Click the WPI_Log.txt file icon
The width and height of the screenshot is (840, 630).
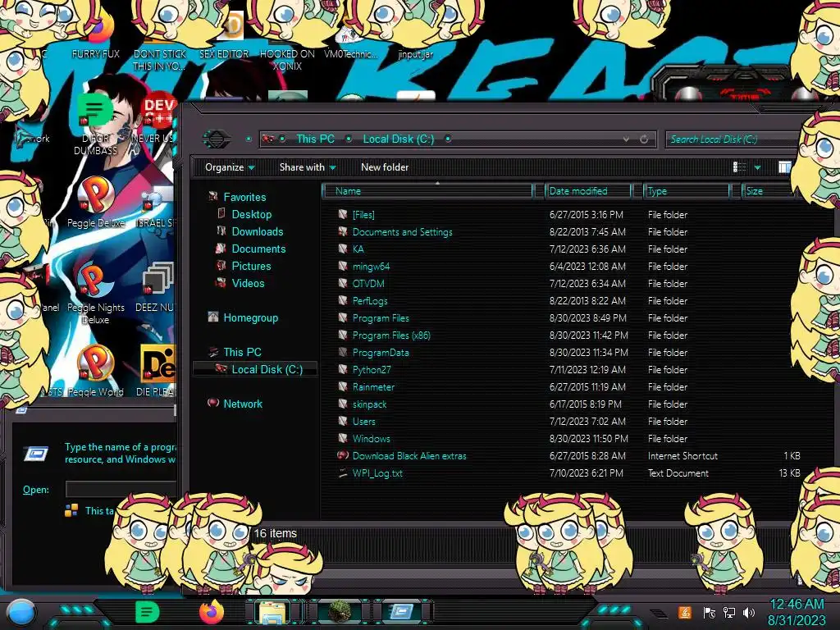343,473
